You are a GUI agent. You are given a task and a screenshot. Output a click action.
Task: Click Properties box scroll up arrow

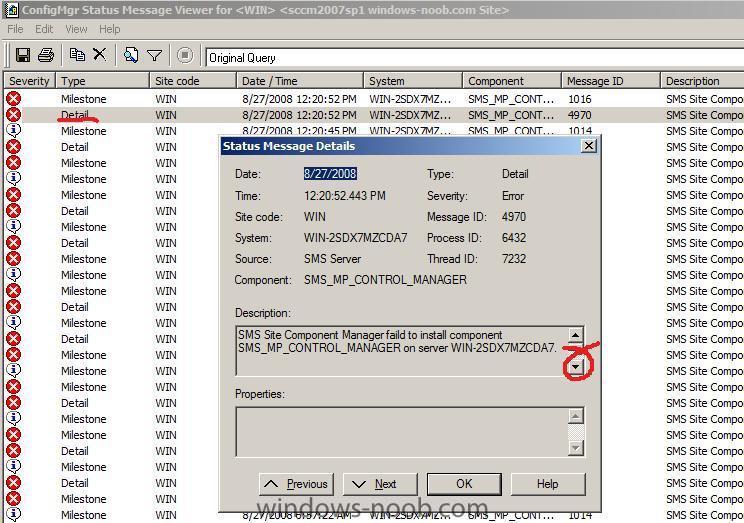575,416
